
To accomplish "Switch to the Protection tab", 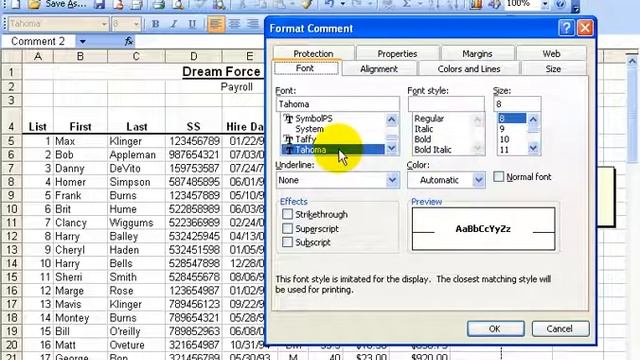I will [x=313, y=53].
